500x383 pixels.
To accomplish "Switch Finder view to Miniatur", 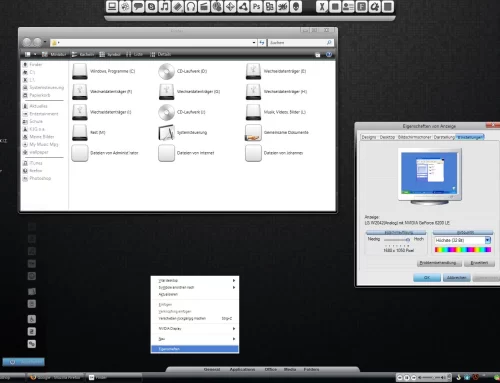I will (x=54, y=54).
